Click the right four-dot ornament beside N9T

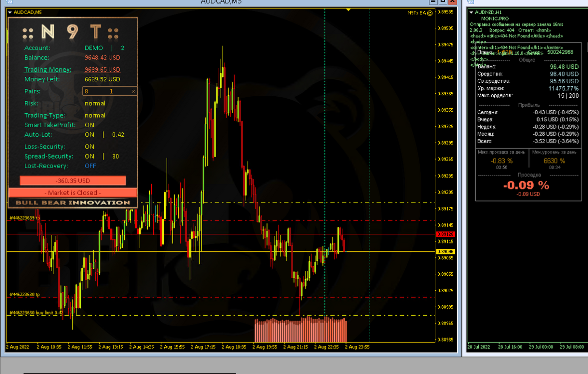click(113, 34)
